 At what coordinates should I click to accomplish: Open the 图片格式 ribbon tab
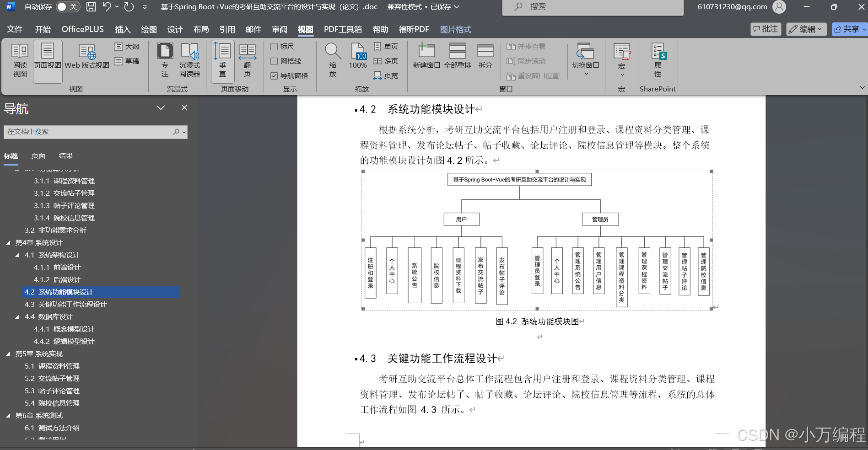point(455,29)
